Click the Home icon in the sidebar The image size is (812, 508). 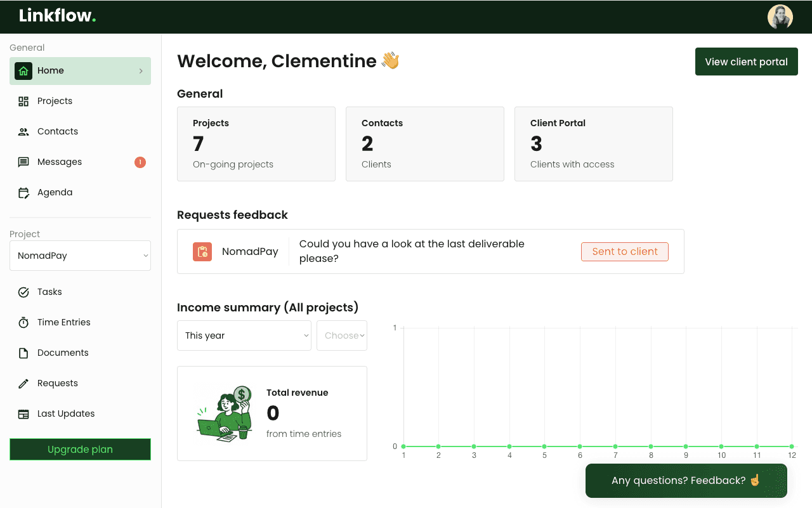coord(23,71)
